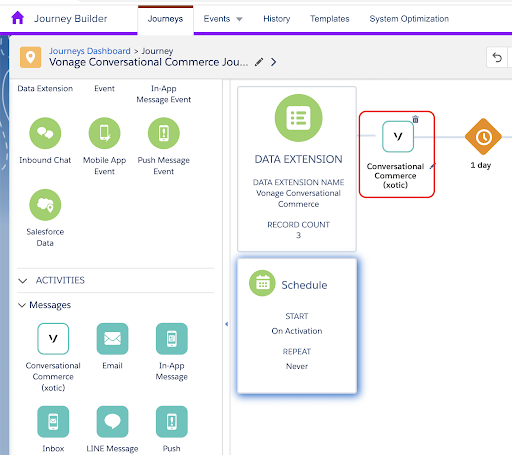The image size is (512, 455).
Task: Open the Schedule calendar icon
Action: [262, 283]
